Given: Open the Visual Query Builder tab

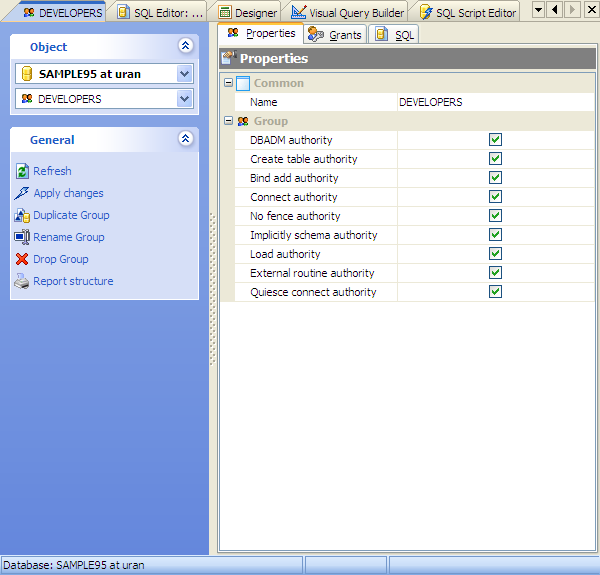Looking at the screenshot, I should coord(348,13).
